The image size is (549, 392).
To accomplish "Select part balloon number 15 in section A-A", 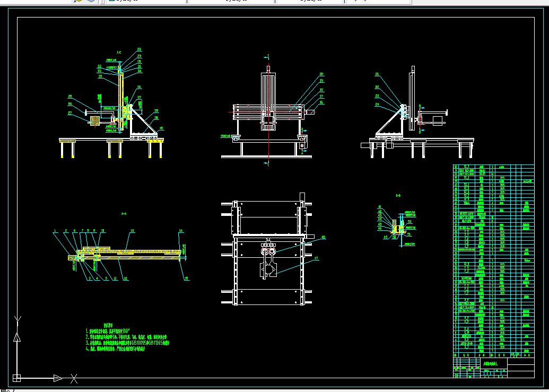I will 187,278.
